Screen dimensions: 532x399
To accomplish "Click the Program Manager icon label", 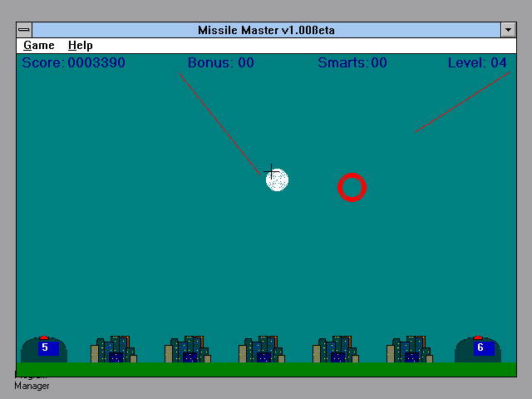I will point(32,382).
